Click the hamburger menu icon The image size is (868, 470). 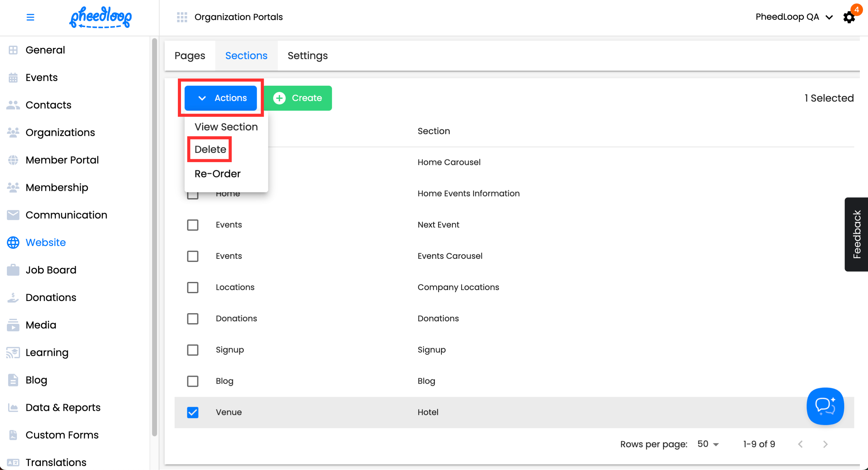30,17
